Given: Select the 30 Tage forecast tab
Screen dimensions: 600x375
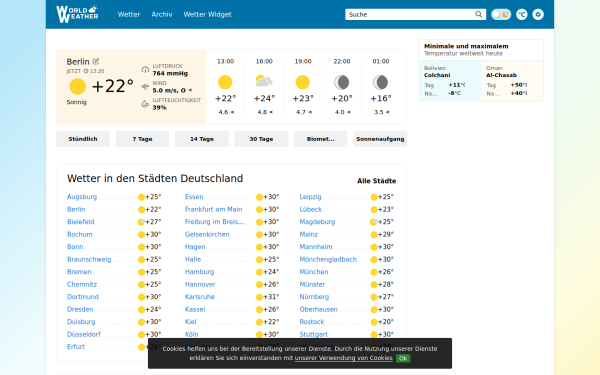Looking at the screenshot, I should pos(261,139).
